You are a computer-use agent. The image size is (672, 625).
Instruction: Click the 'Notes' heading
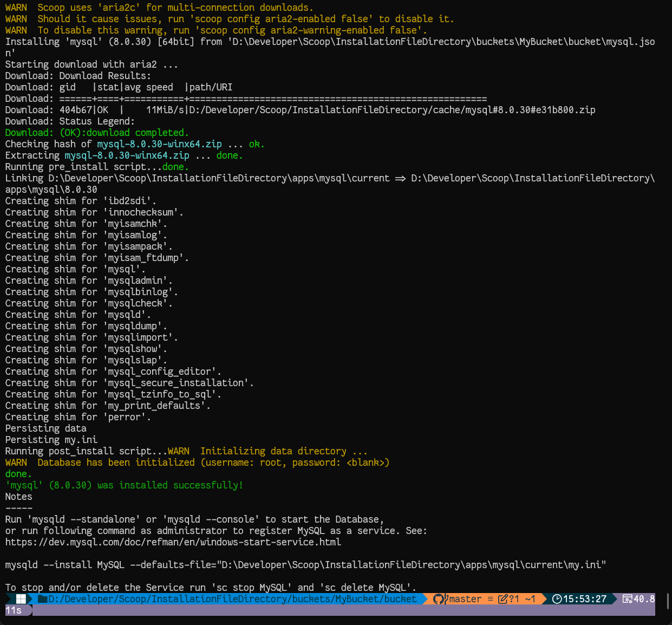point(18,496)
